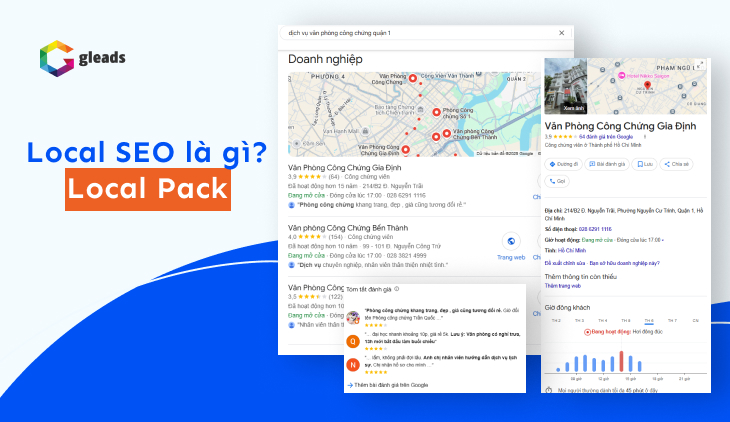Switch popular times to TH 5 tab

pyautogui.click(x=626, y=320)
